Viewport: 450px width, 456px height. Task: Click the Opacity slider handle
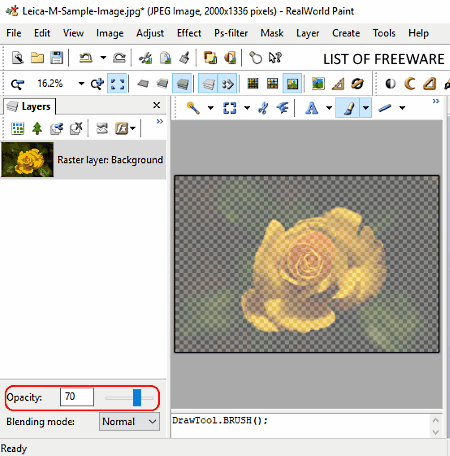click(x=137, y=397)
